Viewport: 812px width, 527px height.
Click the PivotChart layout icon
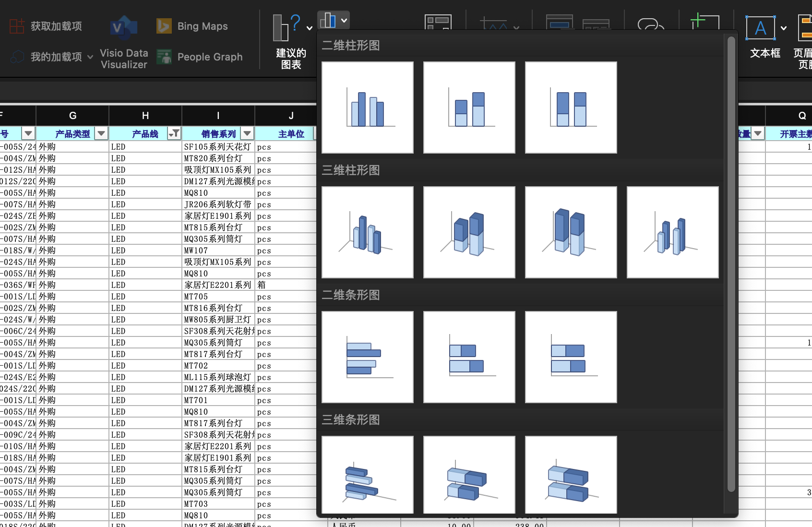[438, 22]
